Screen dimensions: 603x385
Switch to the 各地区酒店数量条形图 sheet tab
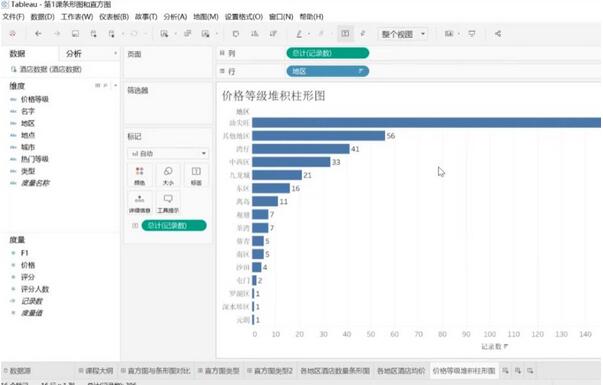pyautogui.click(x=335, y=371)
